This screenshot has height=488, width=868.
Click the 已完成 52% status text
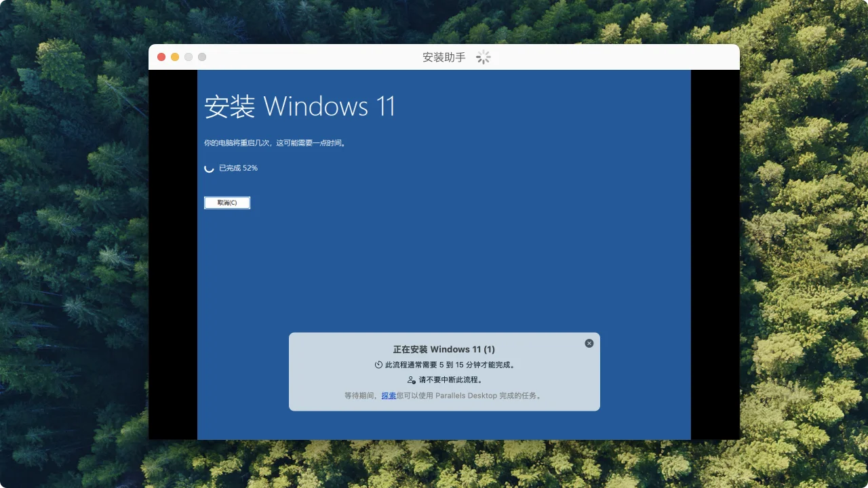(x=238, y=168)
